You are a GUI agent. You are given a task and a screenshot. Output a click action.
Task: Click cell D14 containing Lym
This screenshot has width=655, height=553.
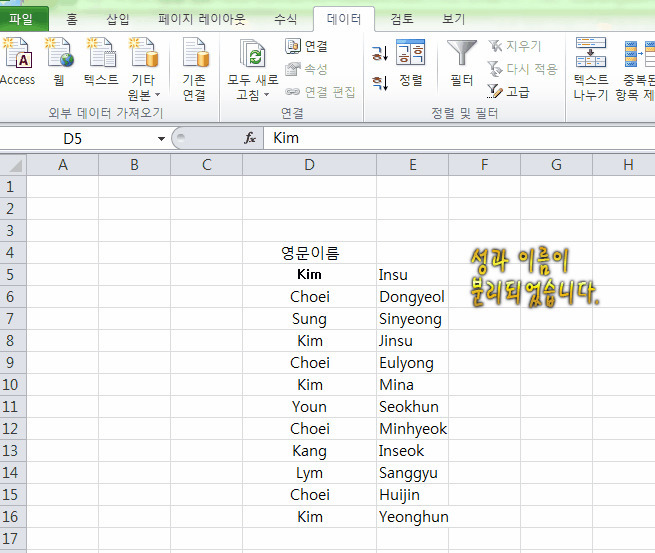(x=310, y=472)
